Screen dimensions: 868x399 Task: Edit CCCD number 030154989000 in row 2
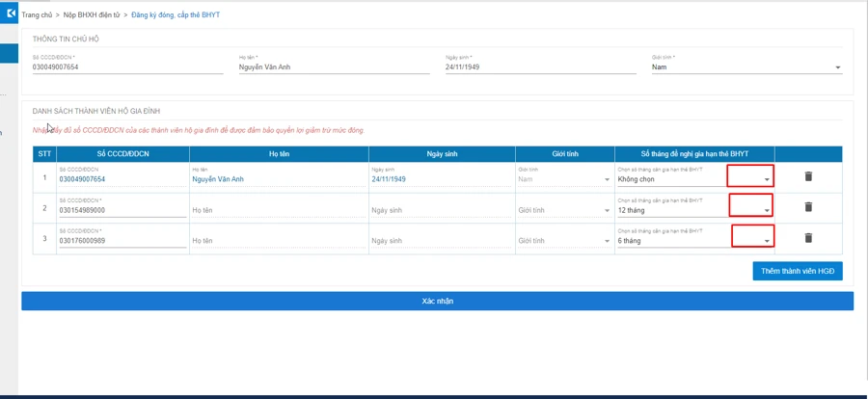(122, 210)
